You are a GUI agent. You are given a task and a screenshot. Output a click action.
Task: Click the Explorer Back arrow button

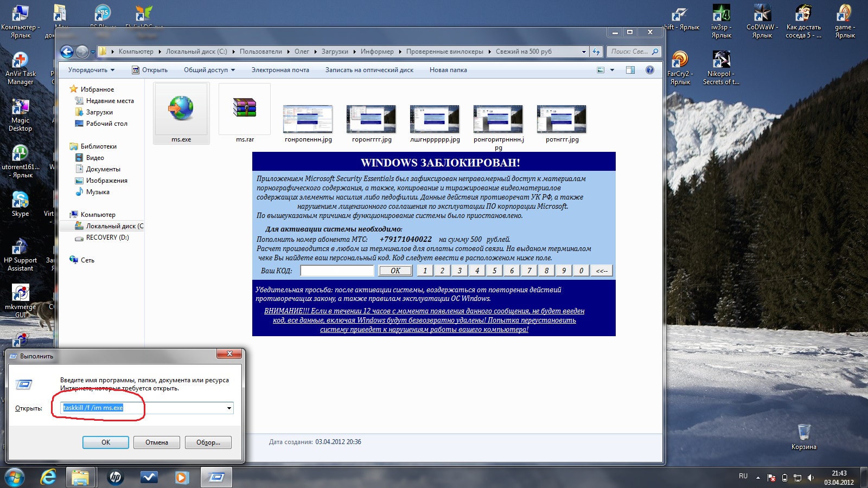pyautogui.click(x=67, y=52)
